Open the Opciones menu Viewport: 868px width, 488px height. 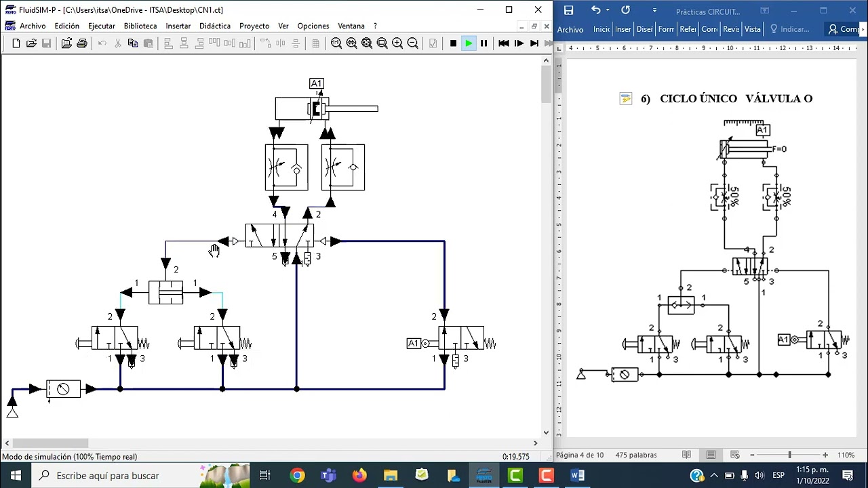313,26
